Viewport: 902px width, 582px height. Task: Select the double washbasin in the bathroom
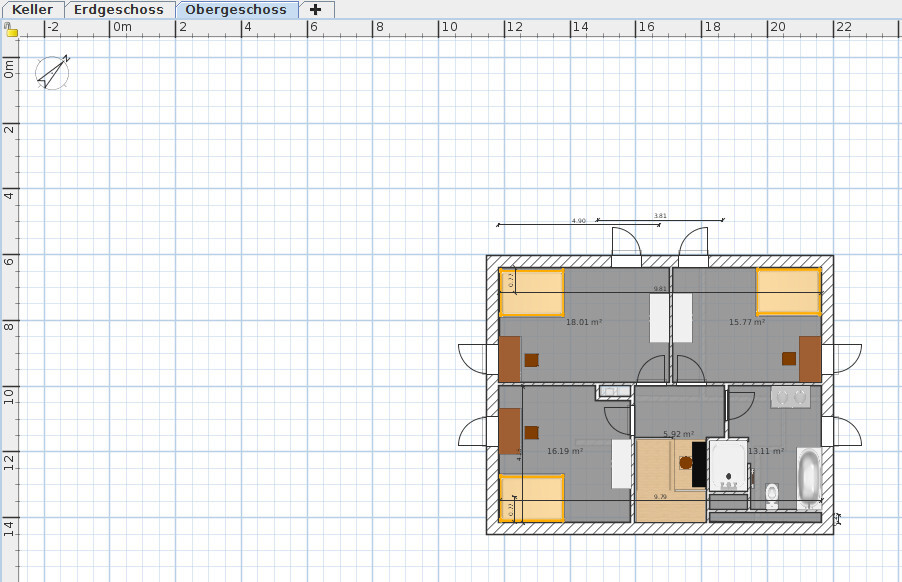(x=790, y=398)
